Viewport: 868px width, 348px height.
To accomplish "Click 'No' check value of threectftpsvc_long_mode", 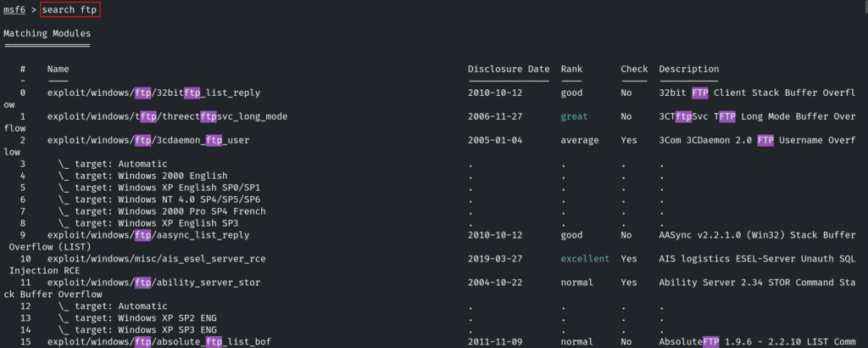I will pos(626,116).
